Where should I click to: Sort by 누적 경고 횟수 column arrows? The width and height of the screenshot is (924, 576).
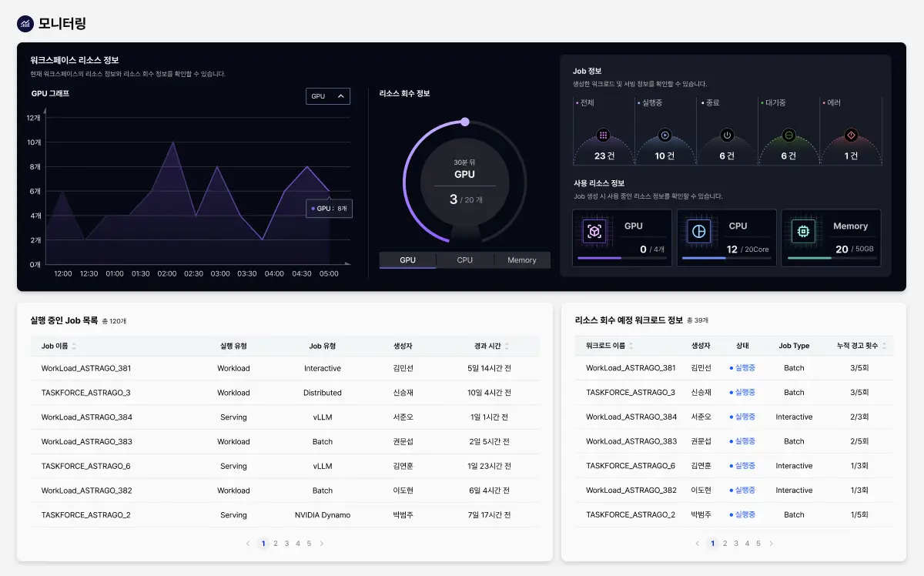point(885,347)
